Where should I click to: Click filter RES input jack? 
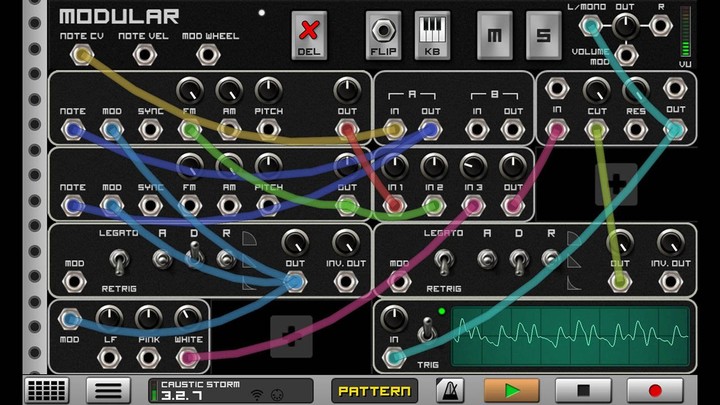click(636, 130)
